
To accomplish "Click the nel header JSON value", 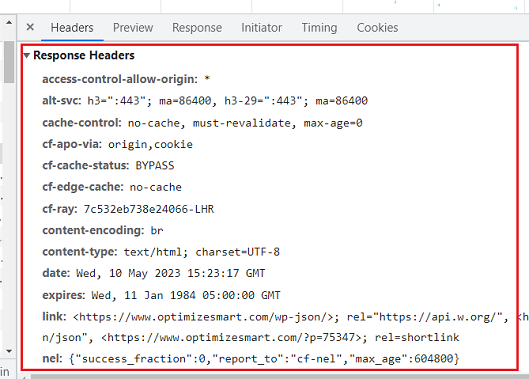I will (264, 358).
